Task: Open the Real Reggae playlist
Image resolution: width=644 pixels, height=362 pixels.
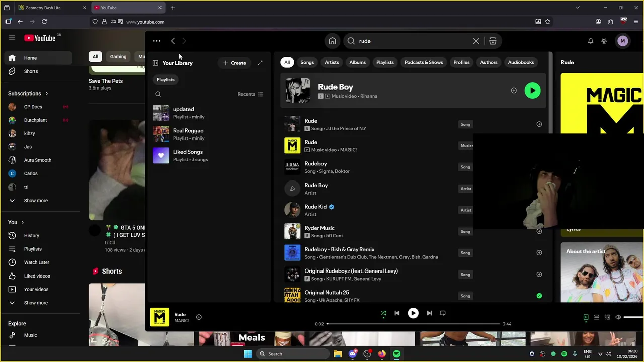Action: click(209, 134)
